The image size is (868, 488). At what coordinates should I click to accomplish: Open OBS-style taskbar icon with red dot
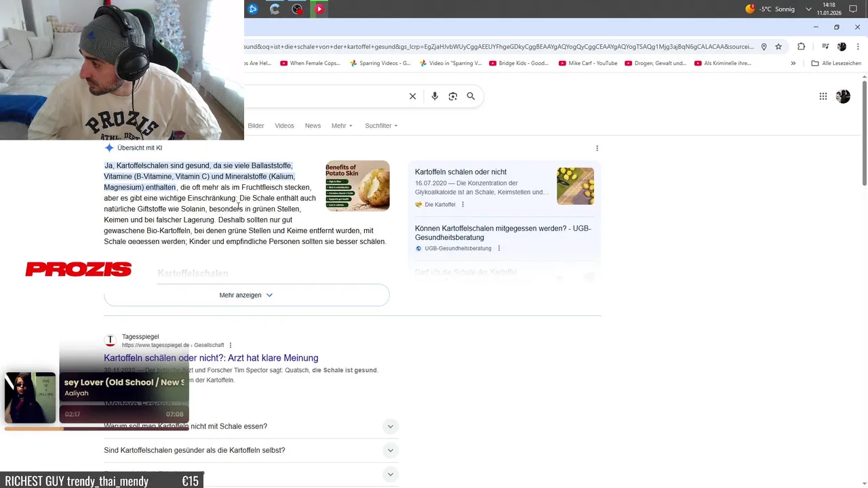tap(297, 9)
